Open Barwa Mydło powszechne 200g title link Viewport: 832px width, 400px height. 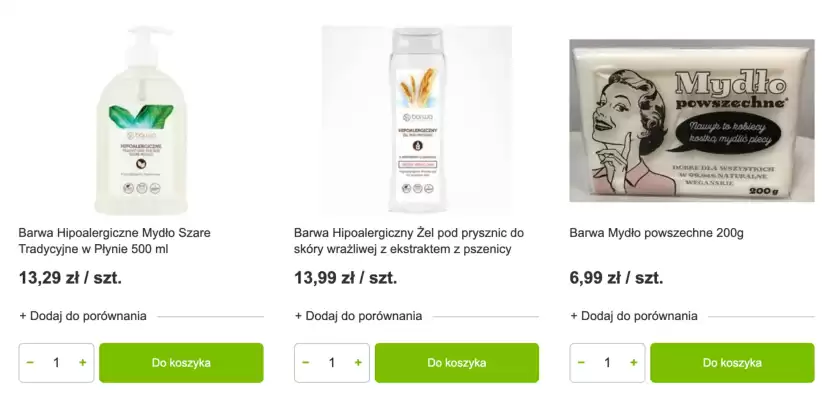point(656,233)
